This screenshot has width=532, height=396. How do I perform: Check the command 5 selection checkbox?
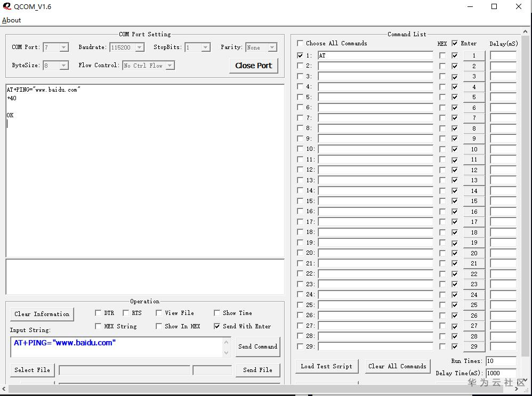pyautogui.click(x=300, y=97)
